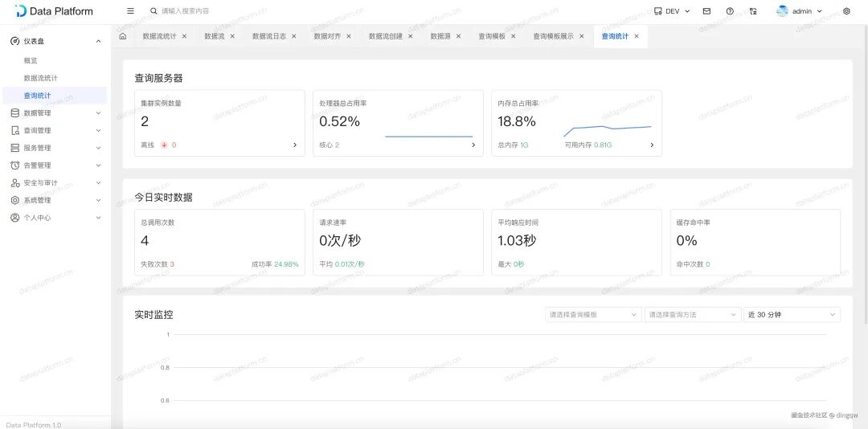Toggle the hamburger sidebar collapse icon

(x=131, y=11)
